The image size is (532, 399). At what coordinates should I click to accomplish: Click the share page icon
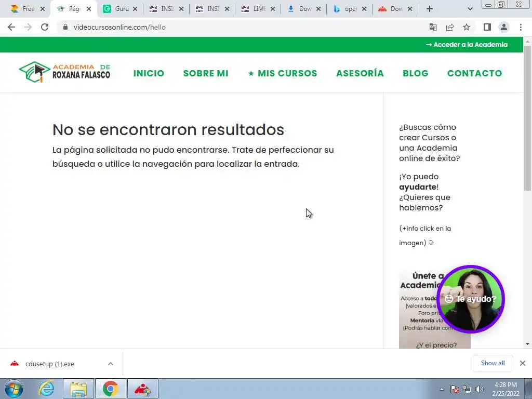click(x=450, y=27)
